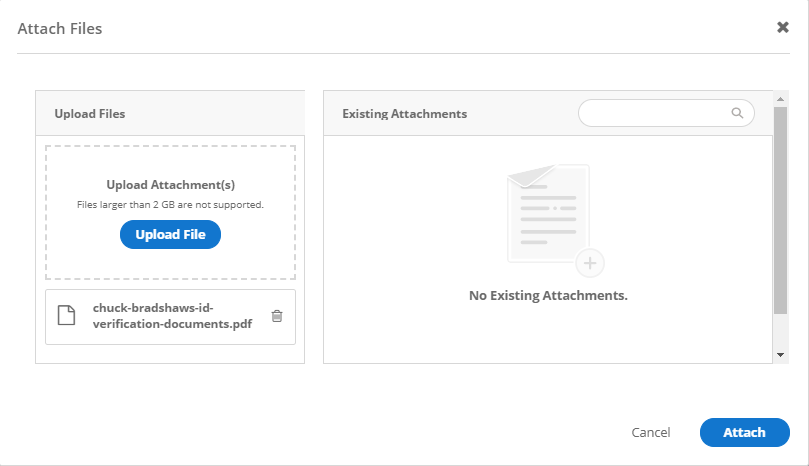
Task: Click the empty attachments document illustration
Action: 548,214
